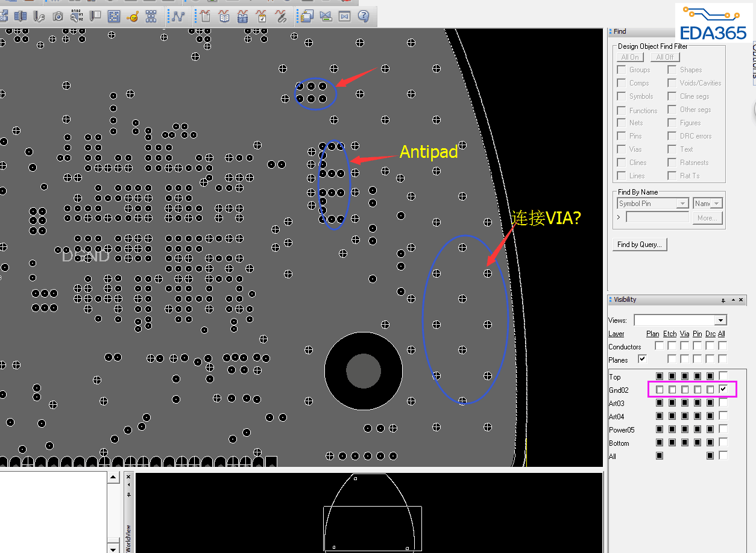
Task: Click the Art04 layer name
Action: coord(617,417)
